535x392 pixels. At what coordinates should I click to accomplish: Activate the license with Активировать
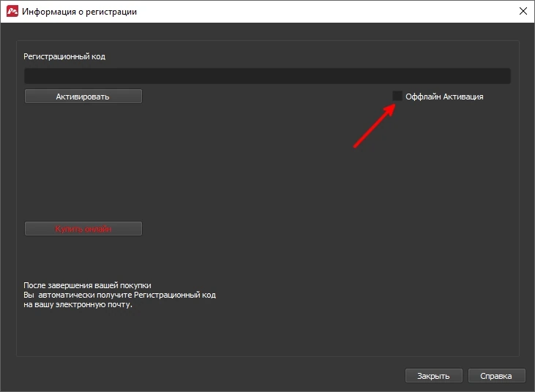tap(83, 97)
